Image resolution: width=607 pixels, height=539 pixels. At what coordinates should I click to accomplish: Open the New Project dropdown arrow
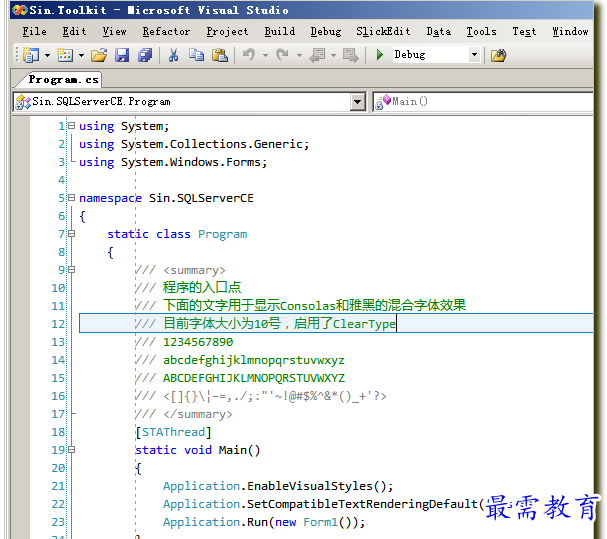point(47,55)
